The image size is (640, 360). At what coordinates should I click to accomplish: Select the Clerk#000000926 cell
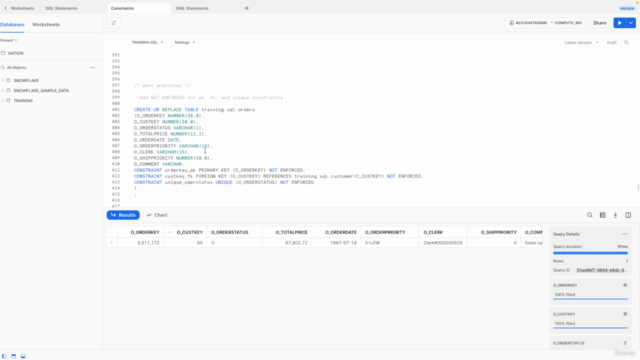[443, 243]
